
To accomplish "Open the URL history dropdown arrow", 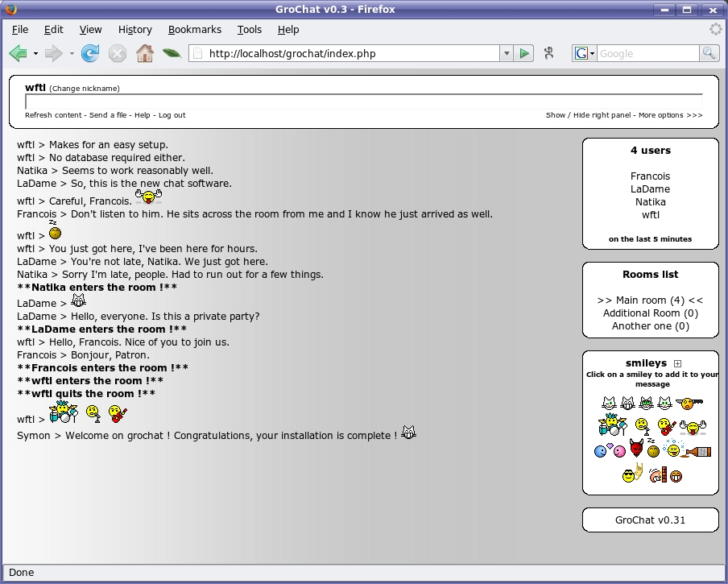I will (x=507, y=54).
